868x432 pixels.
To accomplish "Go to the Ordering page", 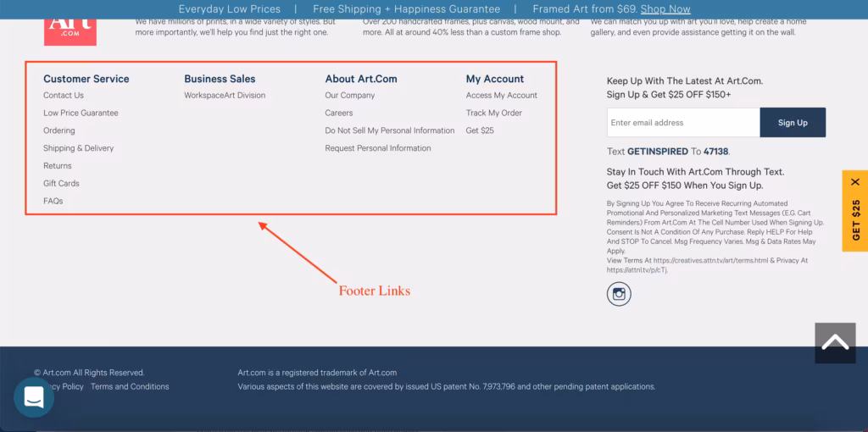I will [x=59, y=130].
